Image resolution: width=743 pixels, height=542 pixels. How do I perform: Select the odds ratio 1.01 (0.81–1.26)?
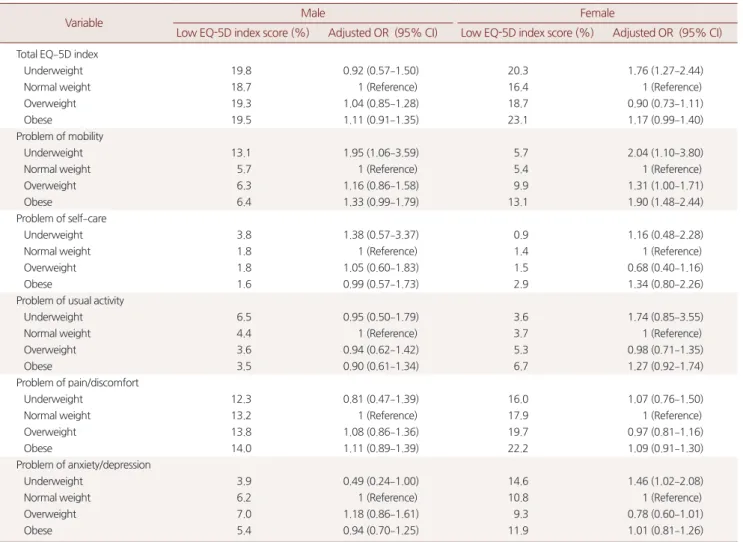coord(665,531)
